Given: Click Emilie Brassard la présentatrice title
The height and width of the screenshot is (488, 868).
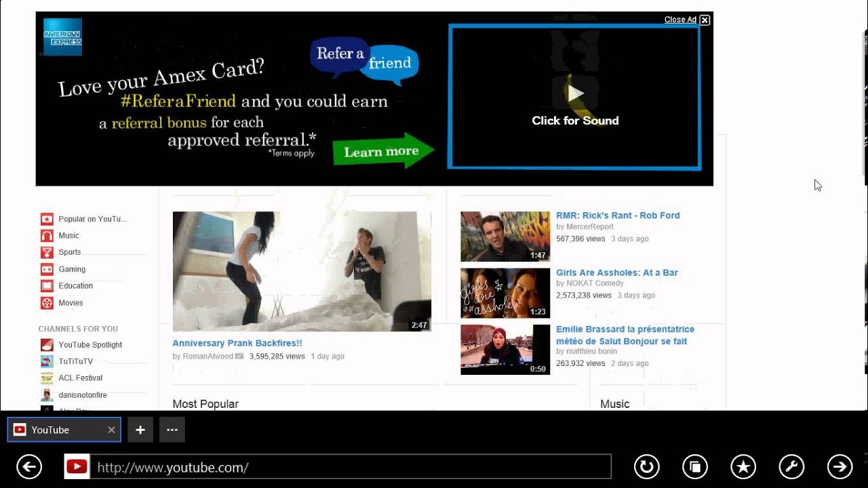Looking at the screenshot, I should click(x=625, y=335).
